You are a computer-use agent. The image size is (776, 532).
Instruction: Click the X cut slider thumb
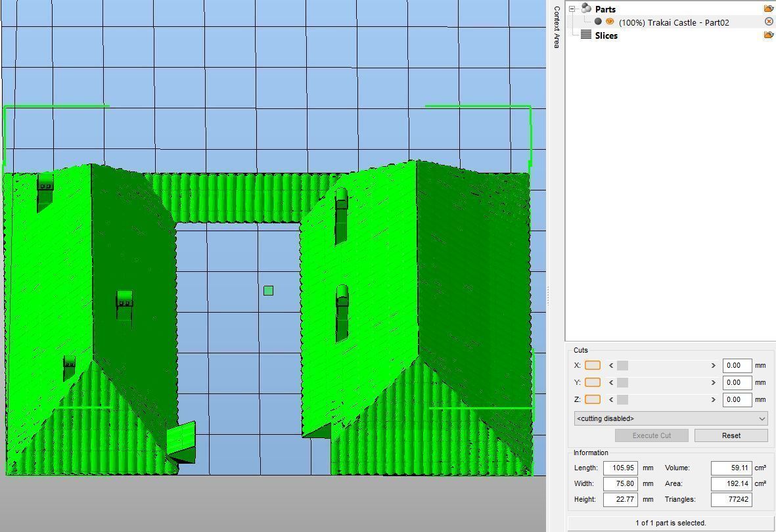click(623, 366)
